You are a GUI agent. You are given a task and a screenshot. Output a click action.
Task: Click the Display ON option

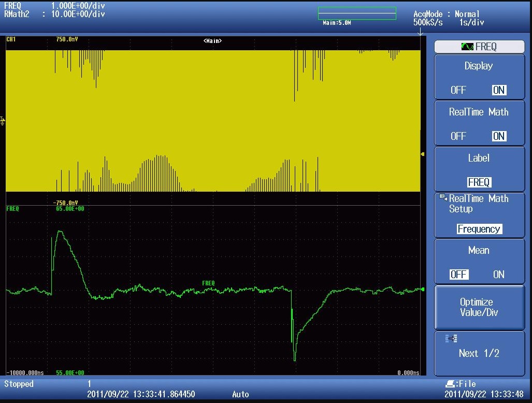click(498, 90)
